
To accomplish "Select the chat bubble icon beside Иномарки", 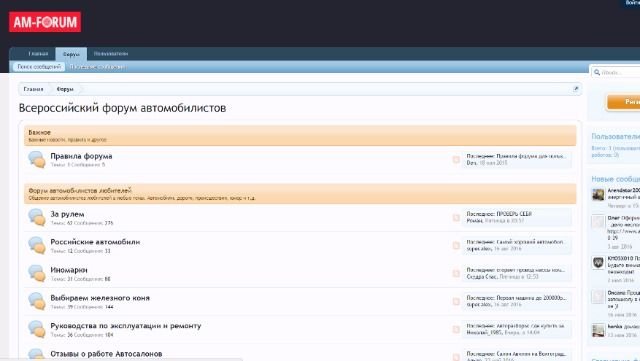I will 37,273.
